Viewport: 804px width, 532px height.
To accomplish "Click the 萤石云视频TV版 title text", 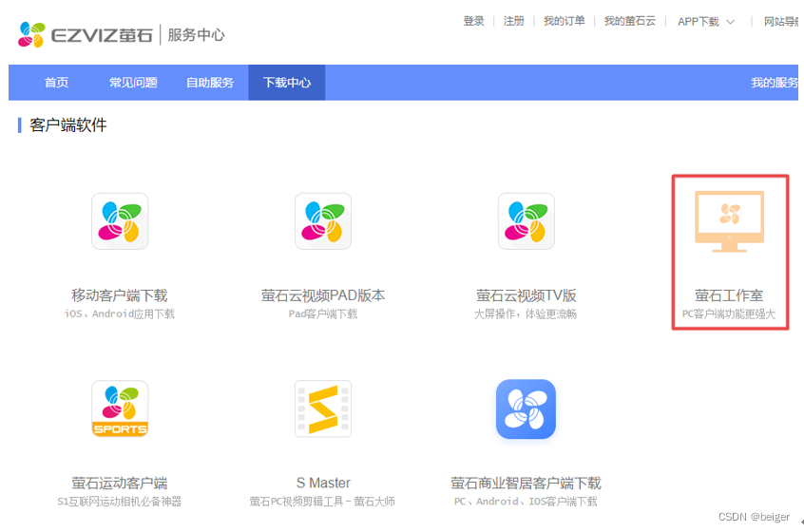I will coord(526,295).
